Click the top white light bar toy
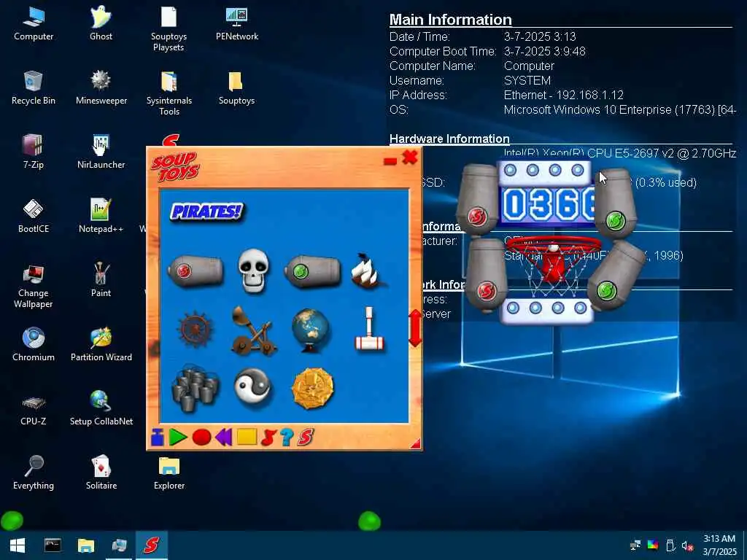Viewport: 747px width, 560px height. coord(543,171)
